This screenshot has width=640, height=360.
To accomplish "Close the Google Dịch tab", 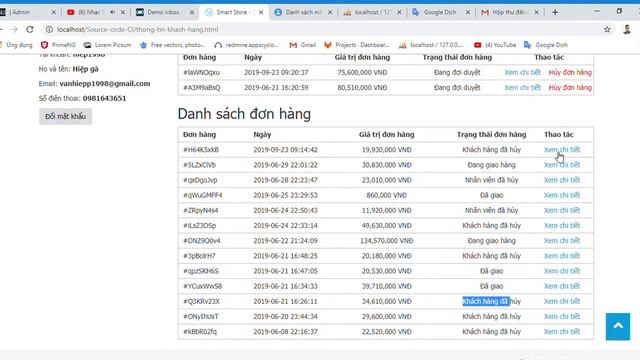I will pos(468,12).
